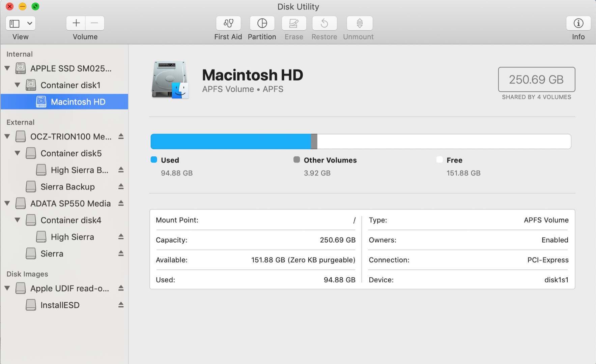Collapse Container disk4 disclosure triangle

[x=18, y=220]
